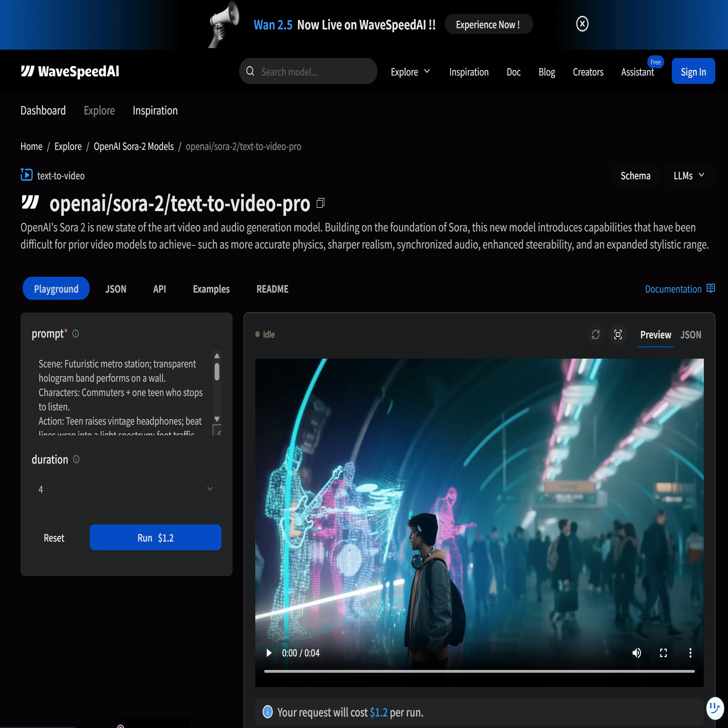This screenshot has width=728, height=728.
Task: Click the Idle status indicator
Action: tap(265, 334)
